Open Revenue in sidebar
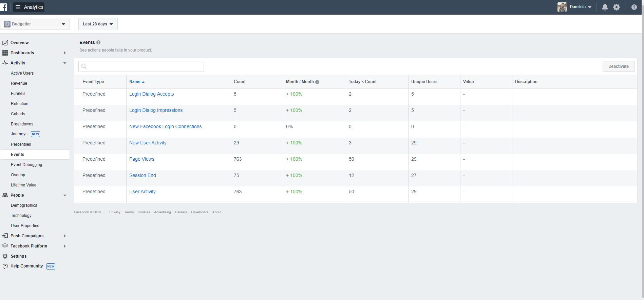 19,83
